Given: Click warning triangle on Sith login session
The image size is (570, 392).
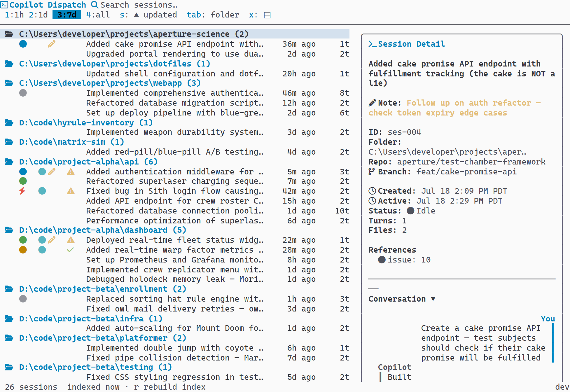Looking at the screenshot, I should (x=71, y=191).
